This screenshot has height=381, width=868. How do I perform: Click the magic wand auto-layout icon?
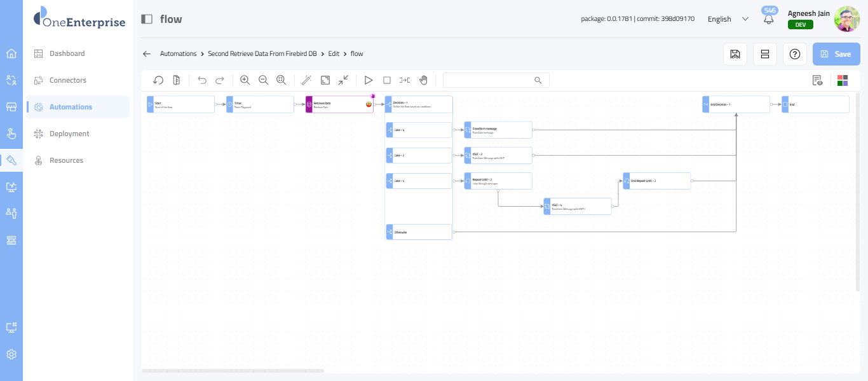tap(306, 80)
